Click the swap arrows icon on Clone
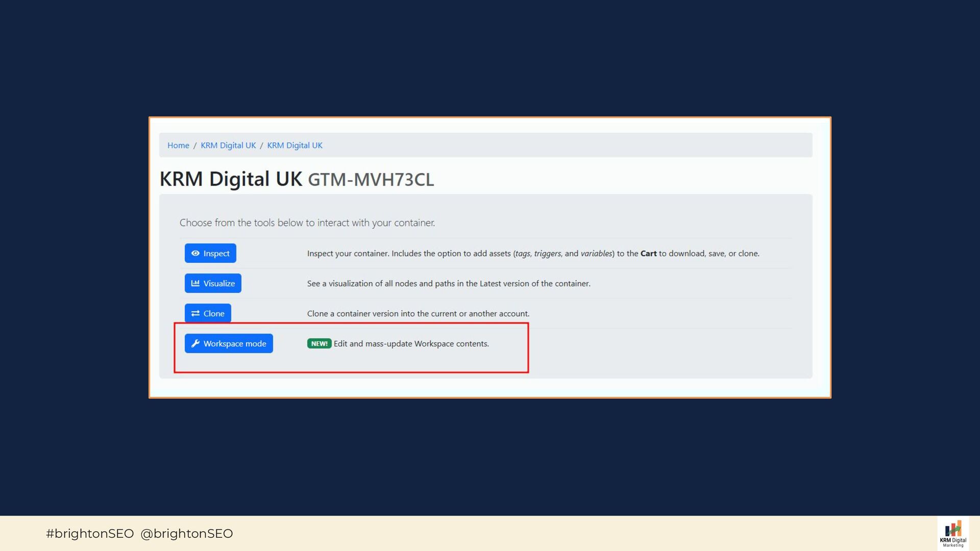The height and width of the screenshot is (551, 980). [x=195, y=313]
